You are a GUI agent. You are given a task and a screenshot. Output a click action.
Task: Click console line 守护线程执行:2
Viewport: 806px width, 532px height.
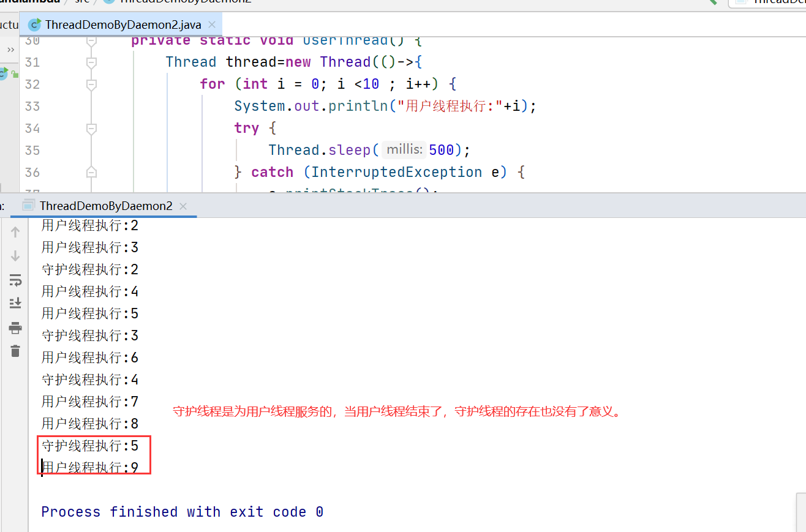(x=90, y=269)
